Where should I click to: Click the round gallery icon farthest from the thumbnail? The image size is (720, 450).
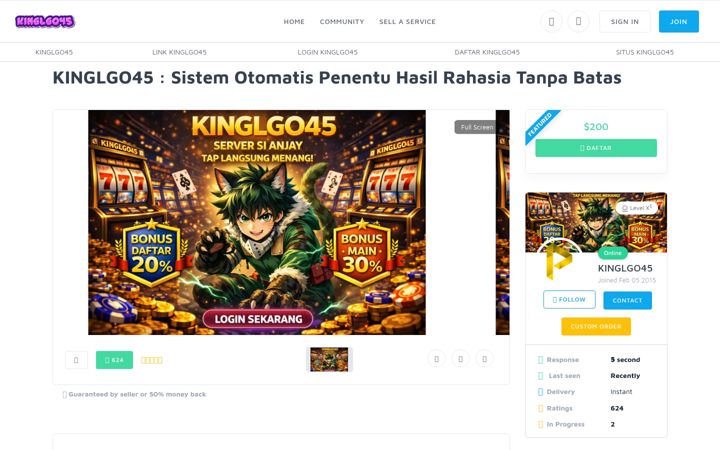click(x=484, y=359)
